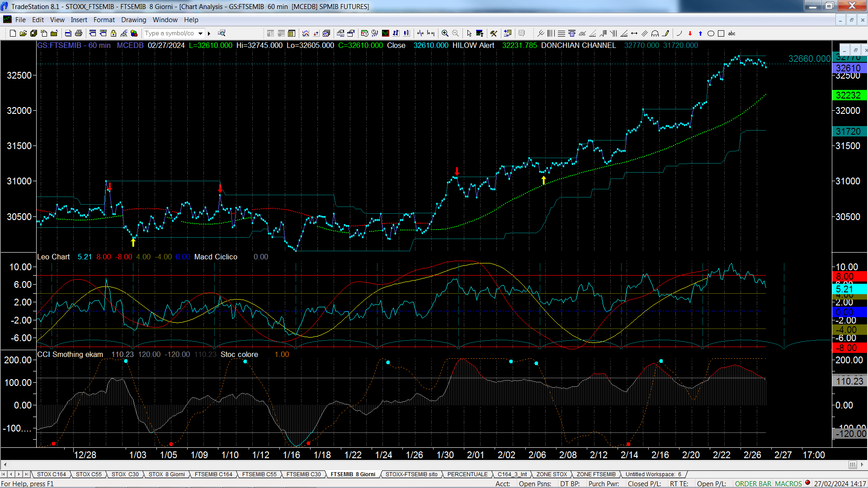The image size is (868, 488).
Task: Select the rectangle drawing tool
Action: (x=721, y=33)
